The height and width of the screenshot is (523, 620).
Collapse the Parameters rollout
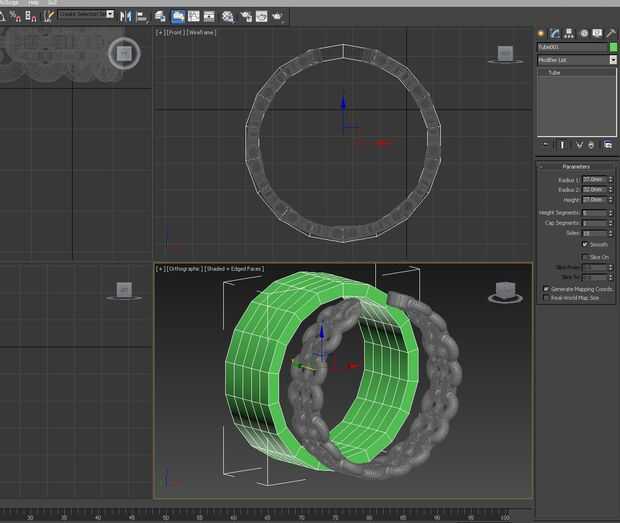tap(576, 167)
